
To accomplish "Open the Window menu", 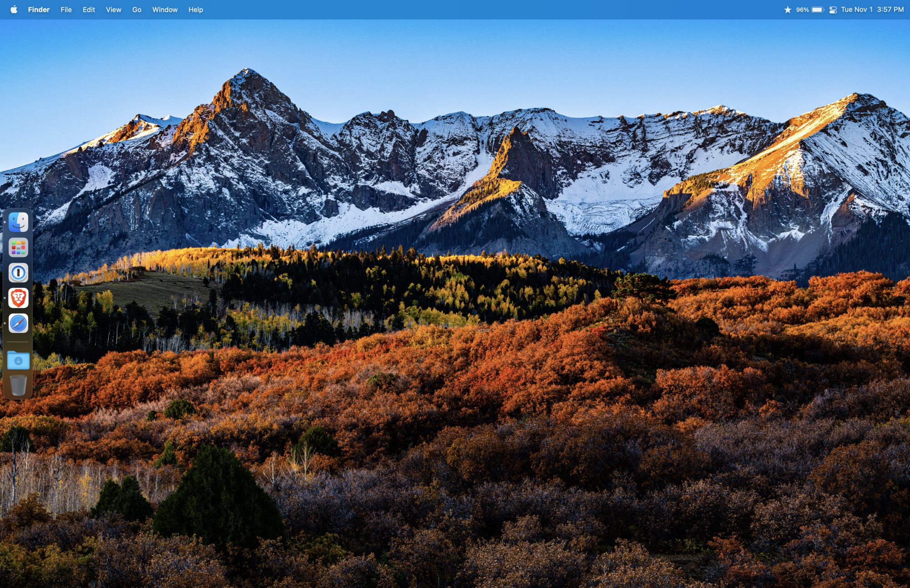I will (165, 10).
